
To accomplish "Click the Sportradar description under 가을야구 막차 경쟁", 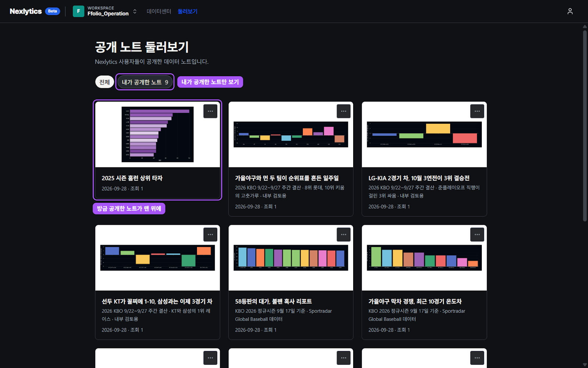I will 417,315.
